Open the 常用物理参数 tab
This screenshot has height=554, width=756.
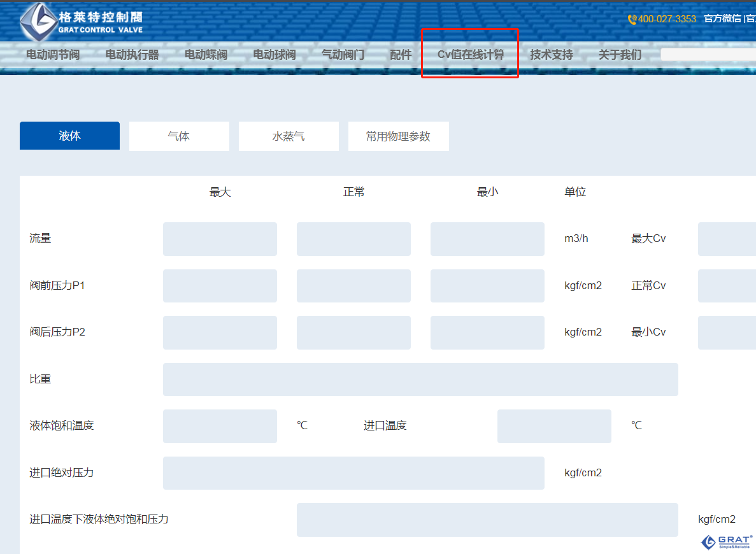(398, 136)
